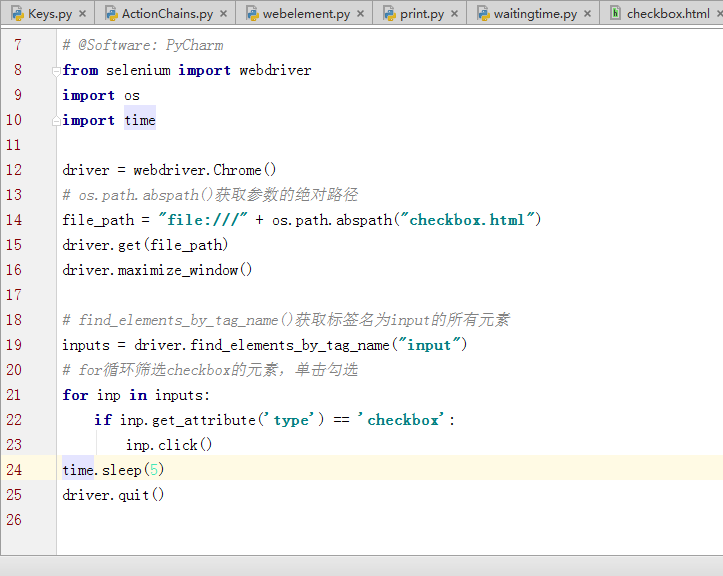Click the "input" string on line 19
723x576 pixels.
pos(429,345)
